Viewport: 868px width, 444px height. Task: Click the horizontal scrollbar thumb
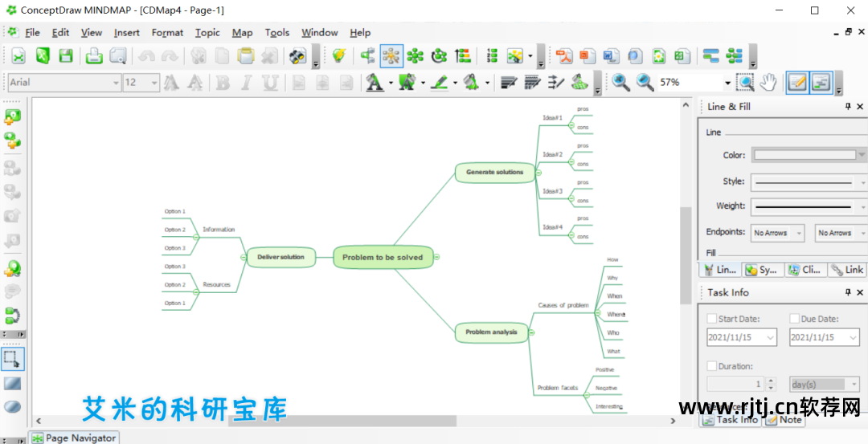pyautogui.click(x=342, y=421)
